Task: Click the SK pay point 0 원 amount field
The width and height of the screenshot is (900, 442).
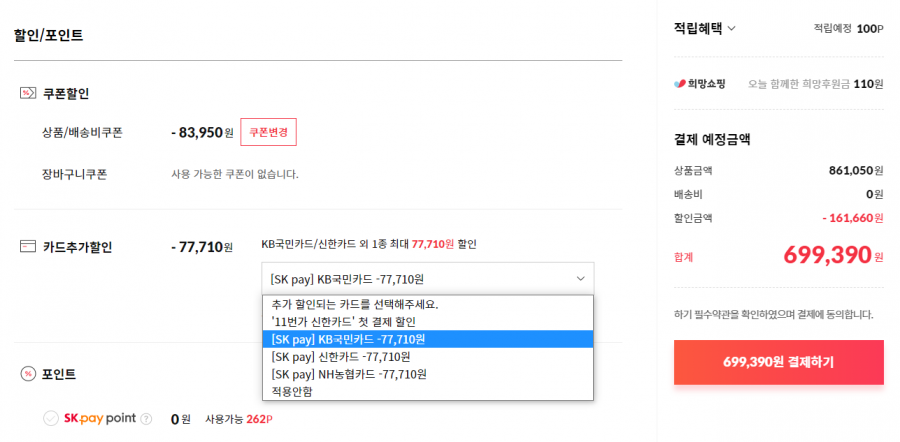Action: (181, 420)
